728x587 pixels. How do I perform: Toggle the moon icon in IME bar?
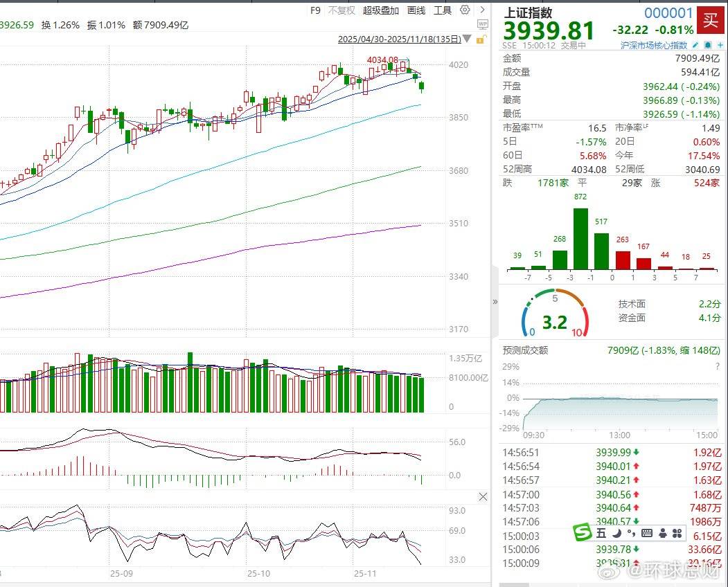pos(616,532)
